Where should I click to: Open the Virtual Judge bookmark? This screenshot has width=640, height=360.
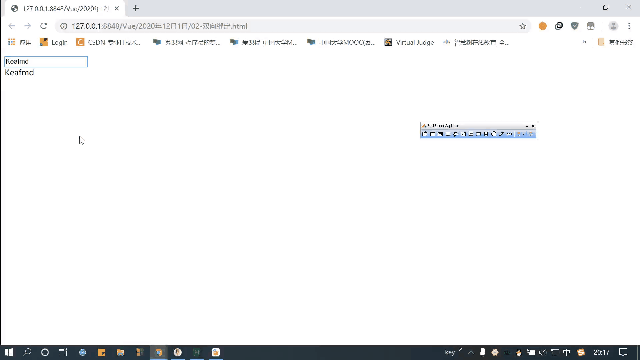tap(409, 42)
